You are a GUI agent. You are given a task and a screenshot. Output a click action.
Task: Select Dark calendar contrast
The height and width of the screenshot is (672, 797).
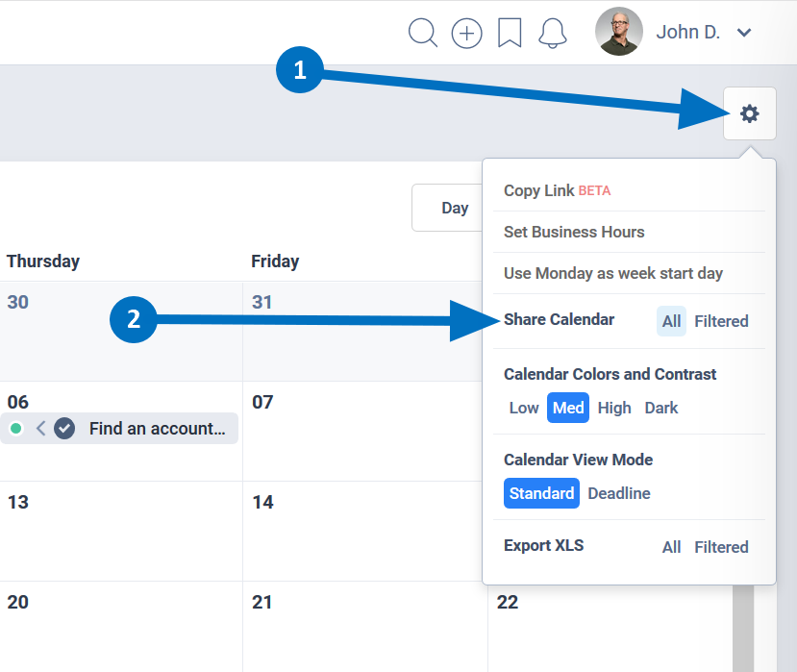tap(661, 408)
